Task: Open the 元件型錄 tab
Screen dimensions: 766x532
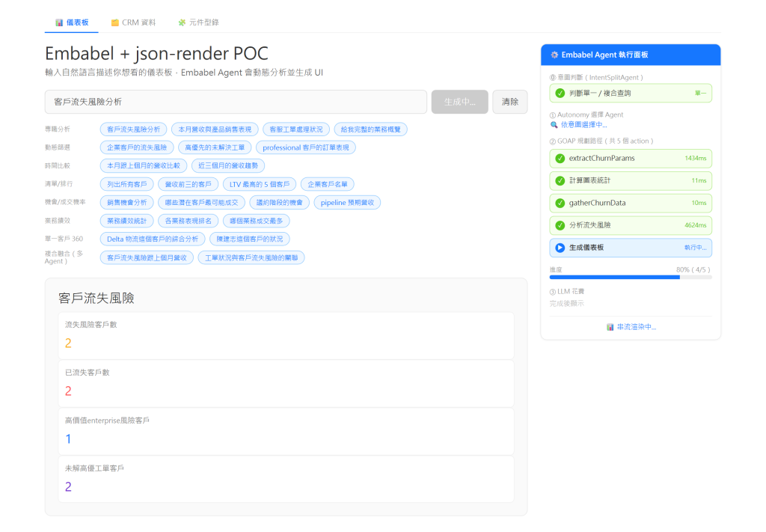Action: (x=198, y=22)
